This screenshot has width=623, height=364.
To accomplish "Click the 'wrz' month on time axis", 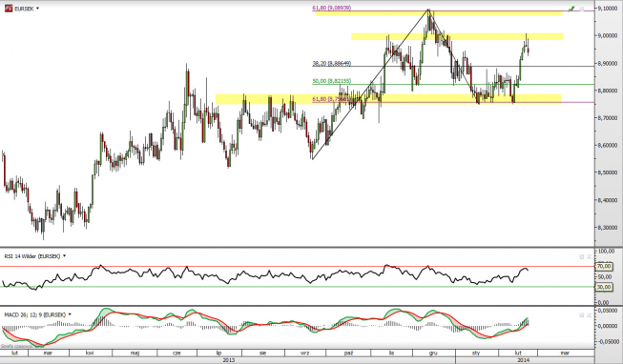I will point(304,353).
